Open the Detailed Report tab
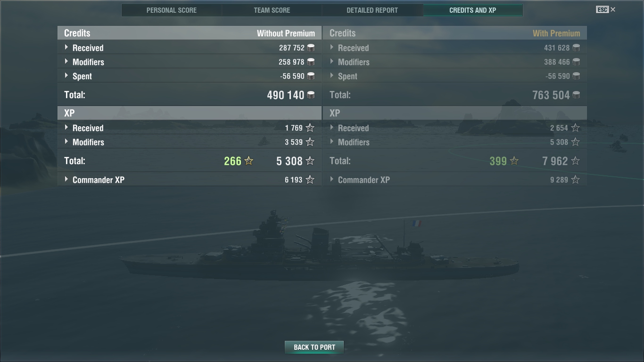The width and height of the screenshot is (644, 362). pos(372,10)
